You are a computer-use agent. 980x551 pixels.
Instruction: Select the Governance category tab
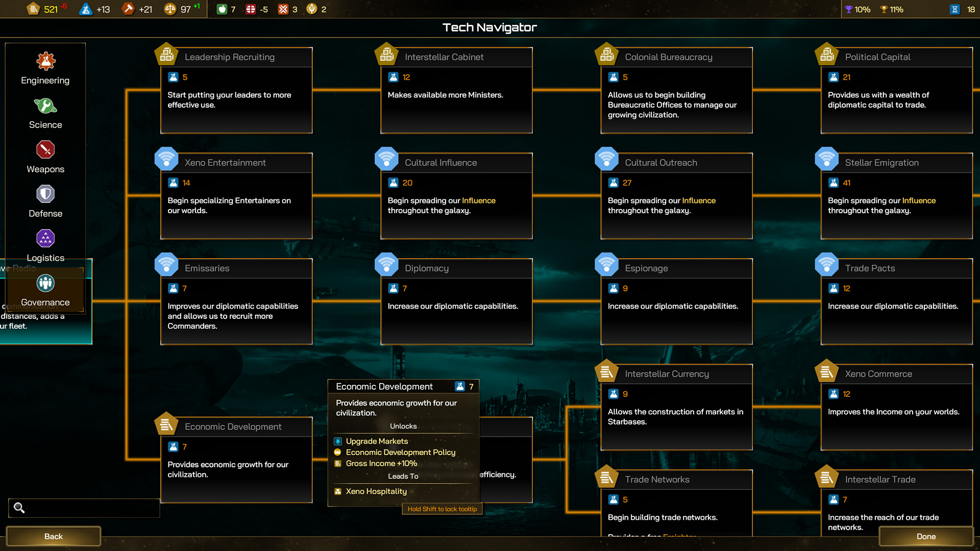point(45,283)
